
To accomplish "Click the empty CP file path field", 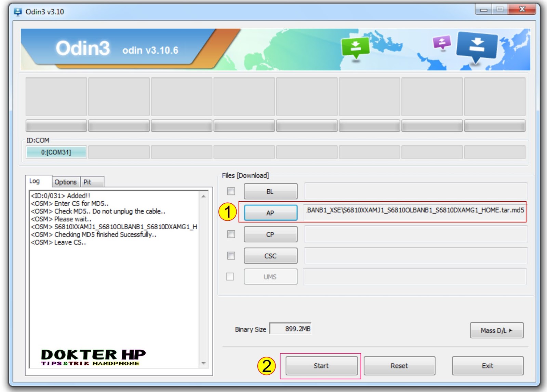I will click(416, 234).
